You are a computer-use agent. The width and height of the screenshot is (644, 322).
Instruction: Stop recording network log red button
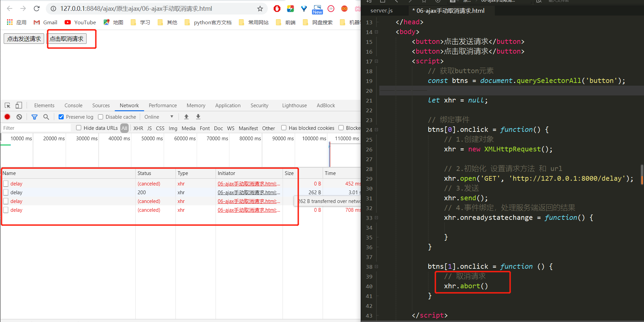(7, 117)
